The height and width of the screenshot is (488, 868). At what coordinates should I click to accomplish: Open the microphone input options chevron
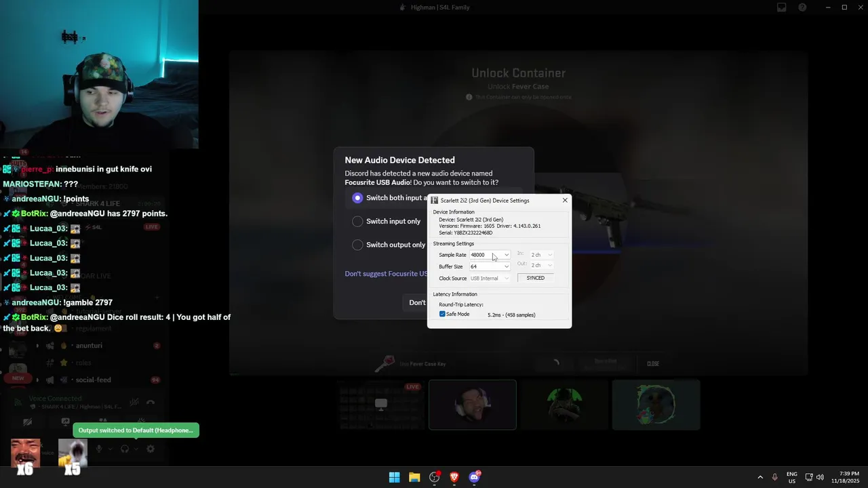point(110,449)
